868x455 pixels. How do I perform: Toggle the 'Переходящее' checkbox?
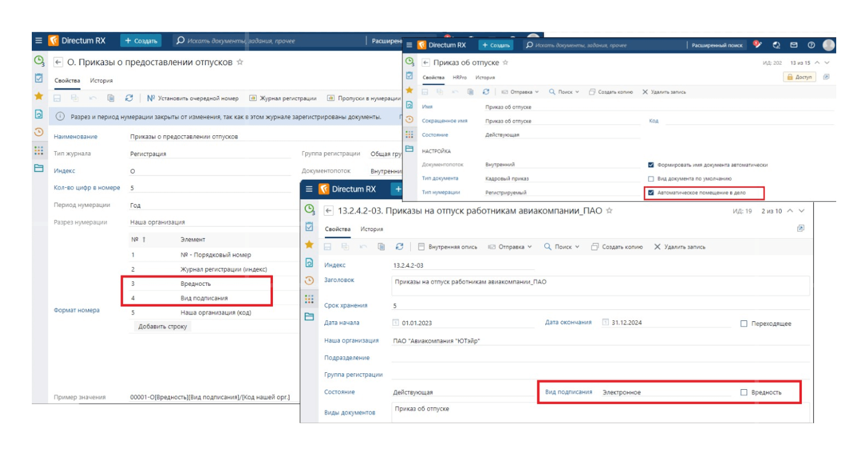(744, 323)
